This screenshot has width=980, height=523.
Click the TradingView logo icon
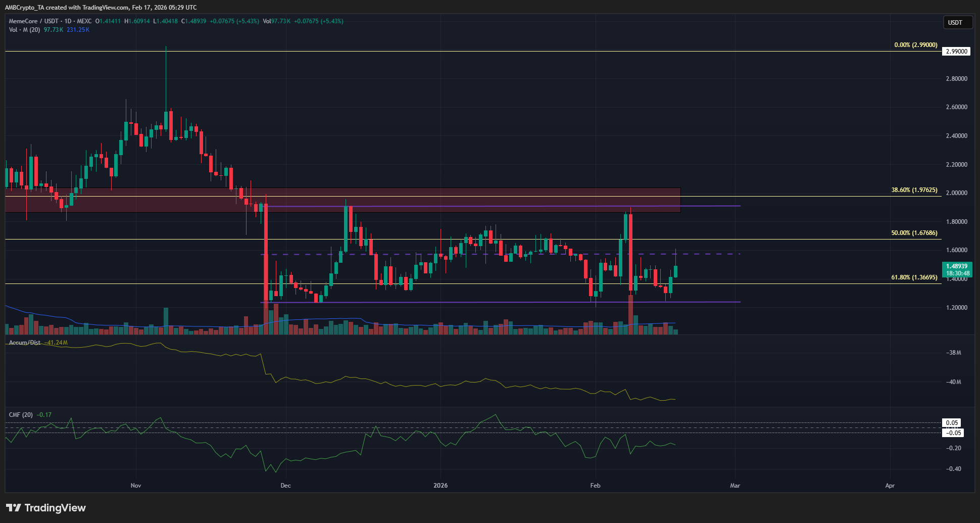pyautogui.click(x=14, y=508)
